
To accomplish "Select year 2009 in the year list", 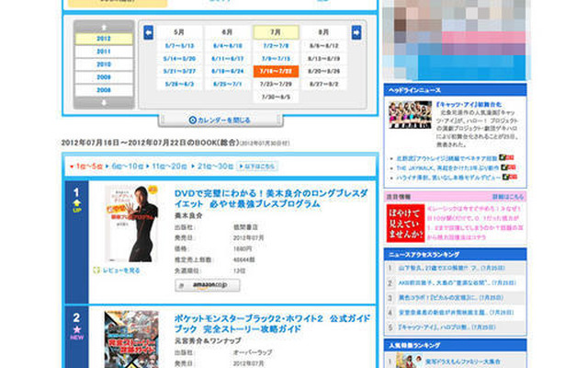I will (104, 77).
